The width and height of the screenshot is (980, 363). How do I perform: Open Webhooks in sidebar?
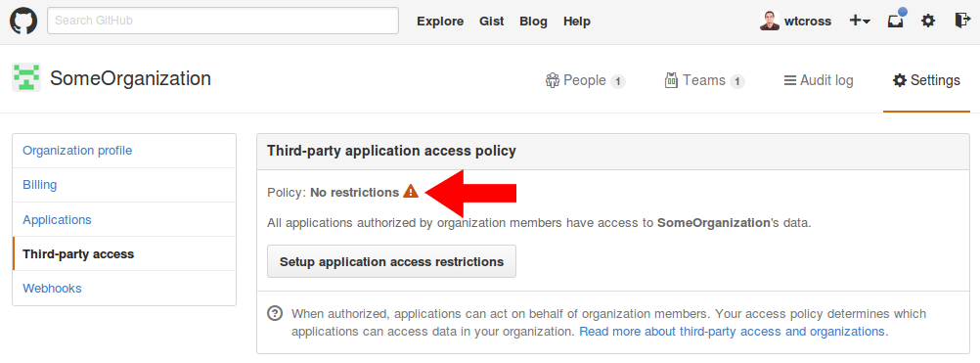tap(124, 288)
